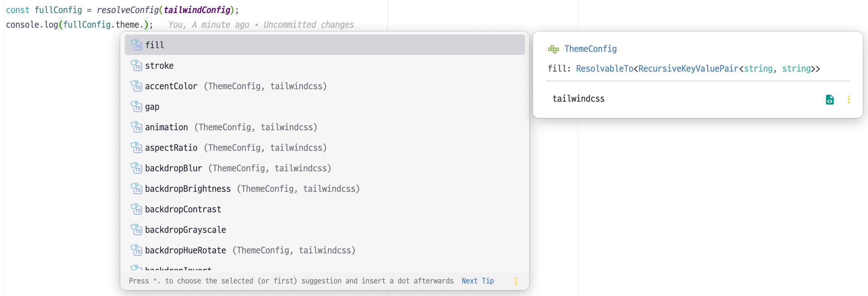
Task: Click the TS icon next to gap
Action: tap(137, 106)
